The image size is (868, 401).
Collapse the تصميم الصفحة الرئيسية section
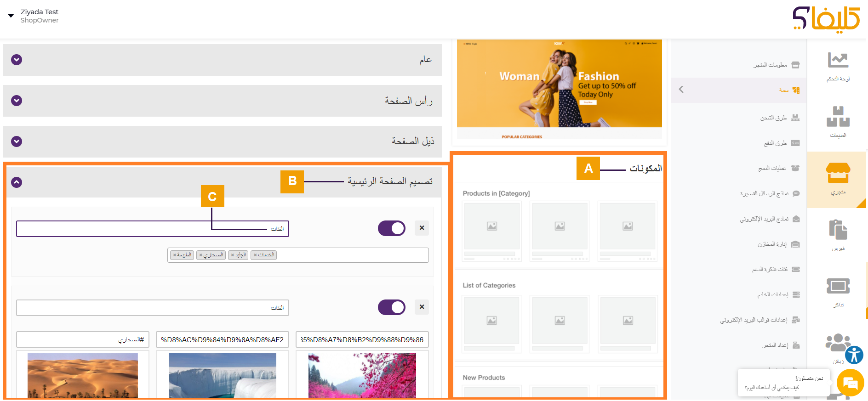pos(17,182)
